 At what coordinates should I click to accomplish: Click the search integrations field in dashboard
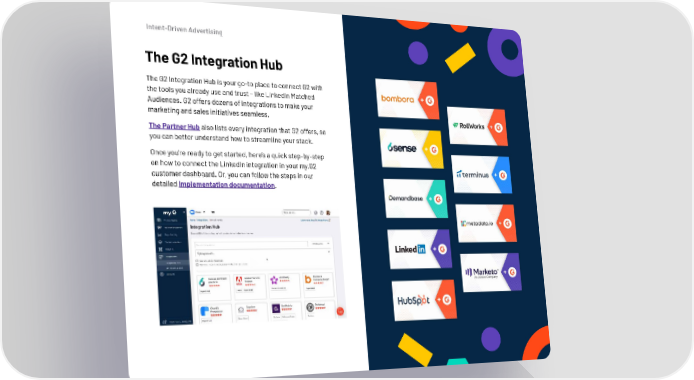tap(251, 244)
